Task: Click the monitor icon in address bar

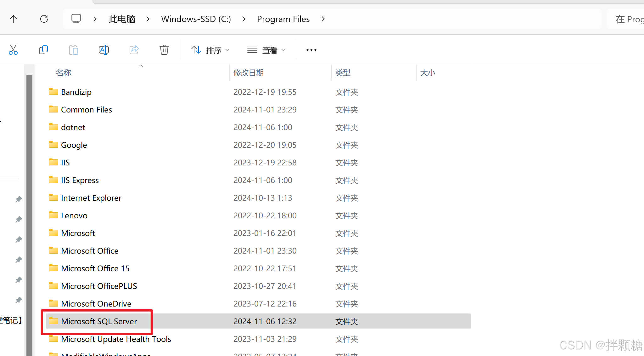Action: pyautogui.click(x=76, y=19)
